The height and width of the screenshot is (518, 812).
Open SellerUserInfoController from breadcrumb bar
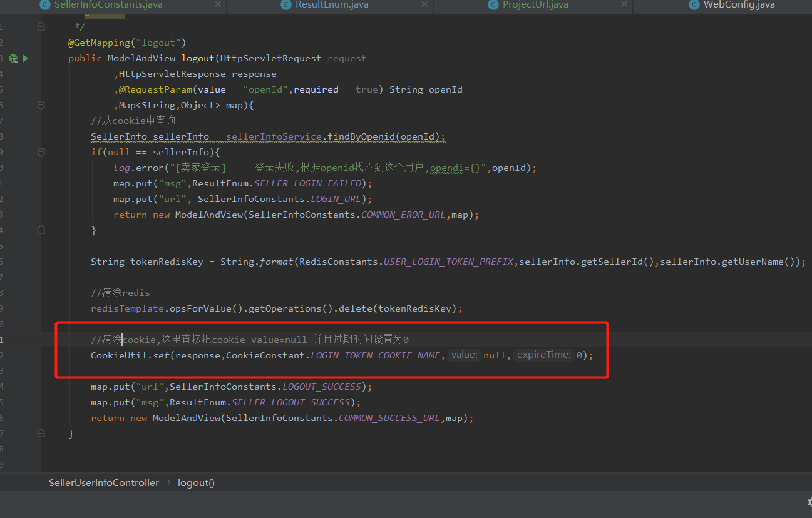coord(103,482)
